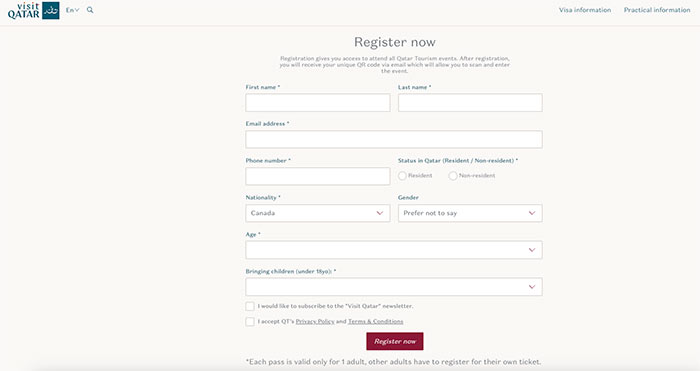The width and height of the screenshot is (700, 371).
Task: Go to Visa information
Action: point(585,10)
